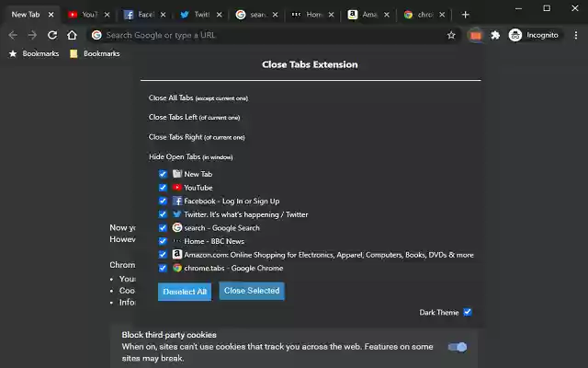The image size is (588, 368).
Task: Click the Close Selected button
Action: (x=252, y=291)
